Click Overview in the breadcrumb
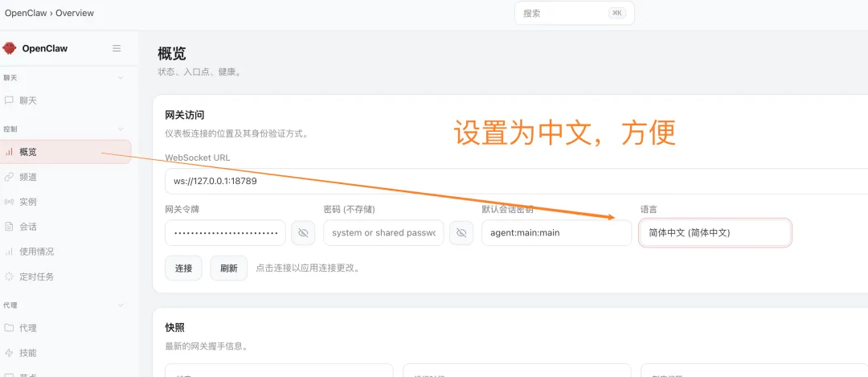Image resolution: width=868 pixels, height=377 pixels. click(75, 13)
